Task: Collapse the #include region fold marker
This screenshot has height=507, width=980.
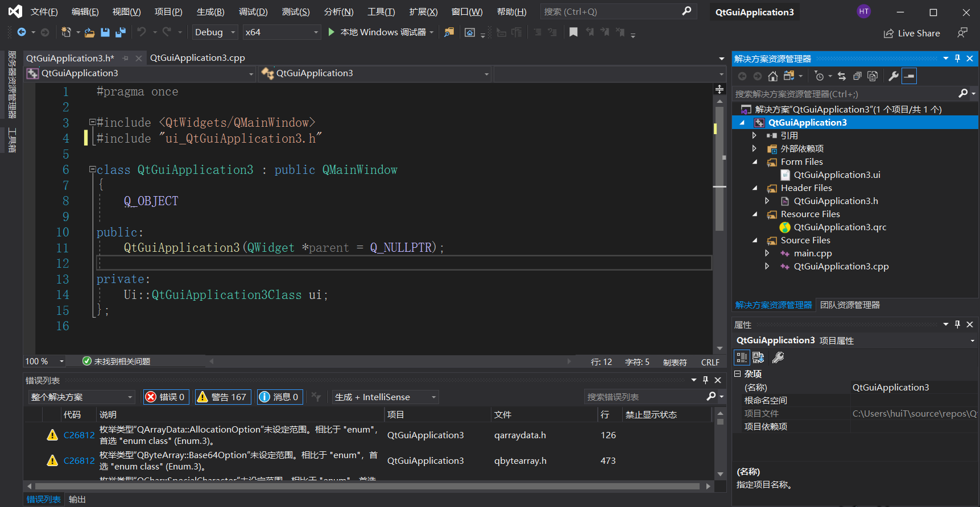Action: (x=92, y=122)
